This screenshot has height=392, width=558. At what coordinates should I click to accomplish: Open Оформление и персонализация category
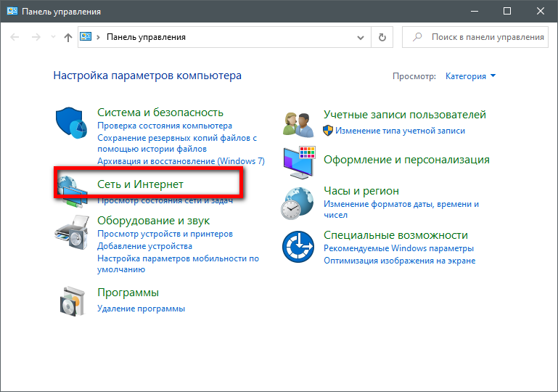click(406, 160)
